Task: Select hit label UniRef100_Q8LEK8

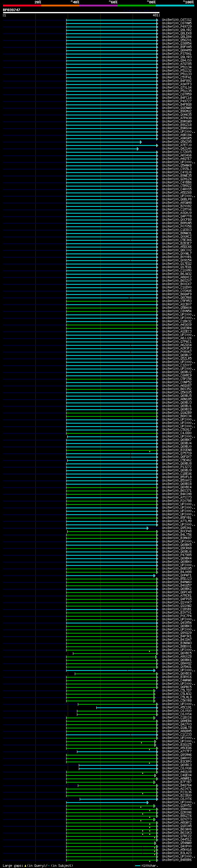Action: (x=177, y=33)
